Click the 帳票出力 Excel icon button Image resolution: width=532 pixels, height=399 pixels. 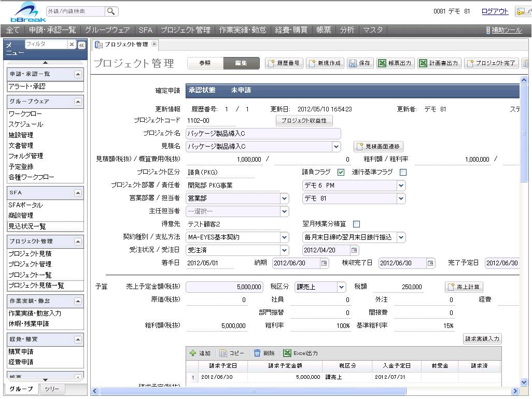382,63
